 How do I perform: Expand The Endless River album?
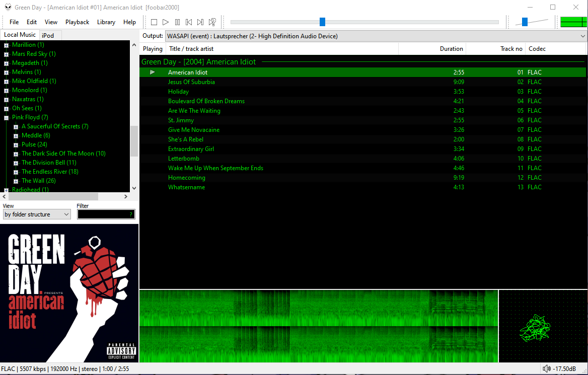[x=16, y=172]
